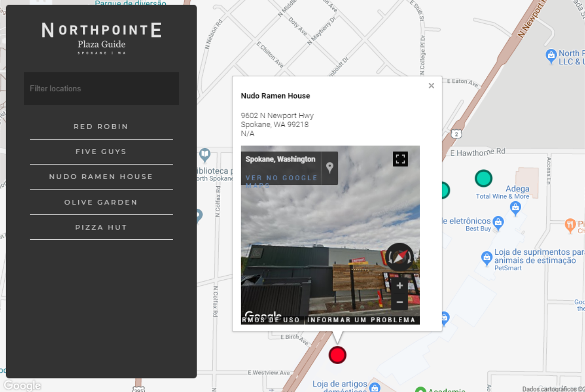Click the PetSmart map label

coord(508,268)
